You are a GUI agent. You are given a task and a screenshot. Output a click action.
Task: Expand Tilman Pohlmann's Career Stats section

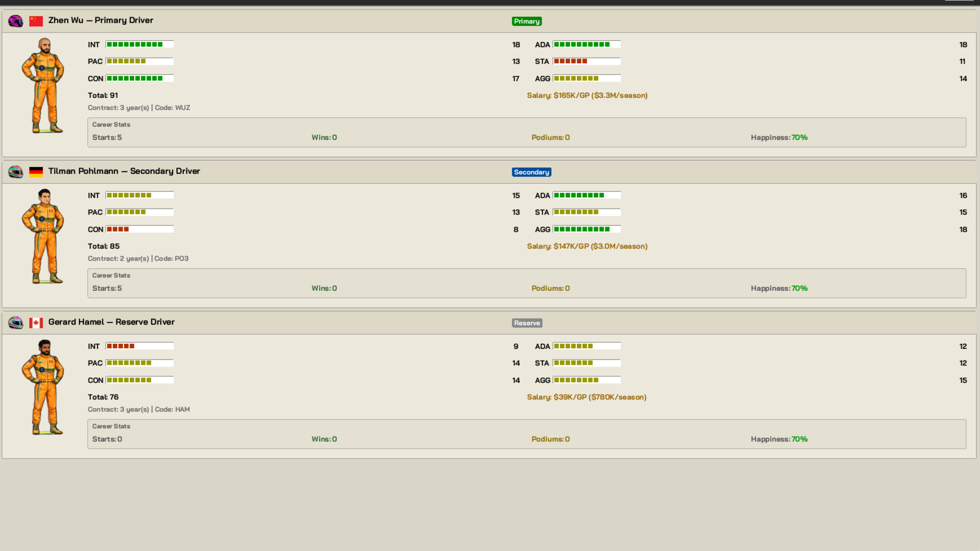111,275
